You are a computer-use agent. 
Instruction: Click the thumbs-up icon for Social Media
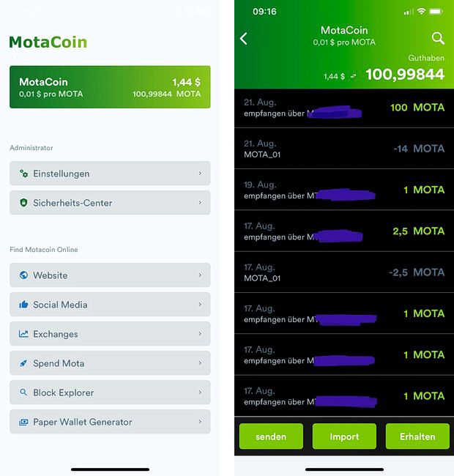[x=23, y=304]
